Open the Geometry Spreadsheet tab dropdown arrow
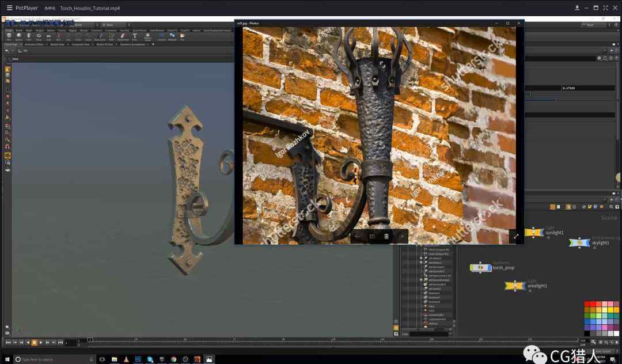The image size is (622, 364). coord(147,44)
